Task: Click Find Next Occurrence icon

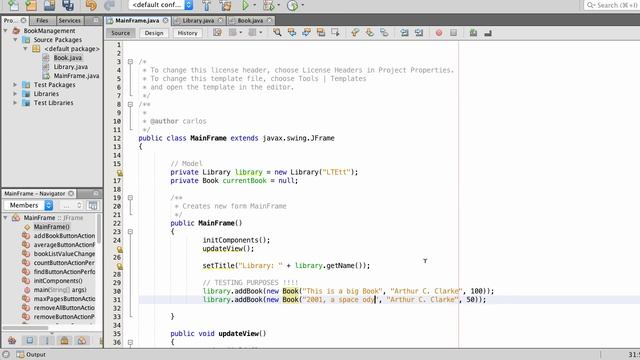Action: coord(306,33)
